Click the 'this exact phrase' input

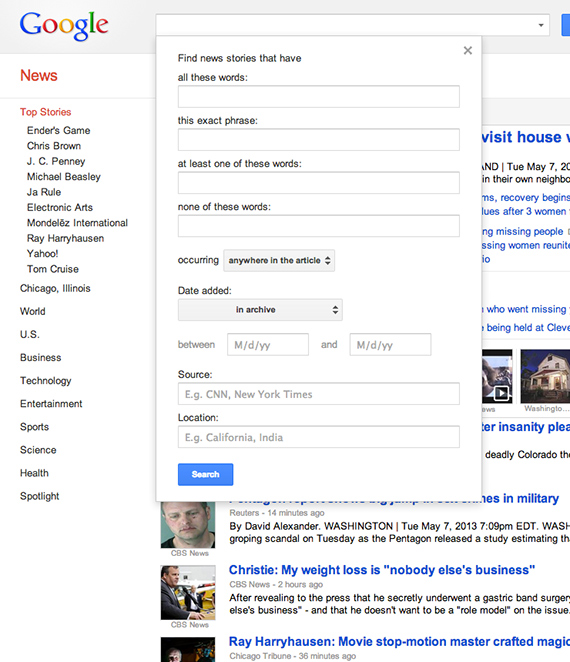pos(319,140)
